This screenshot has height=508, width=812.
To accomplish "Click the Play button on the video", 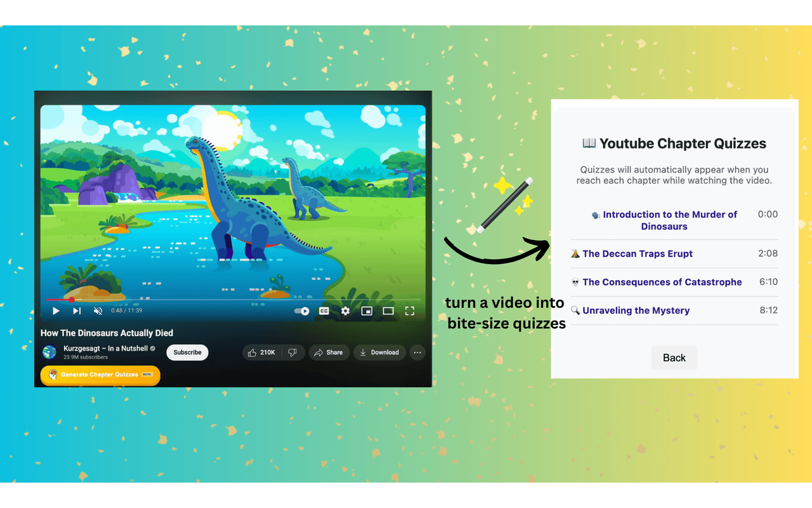I will point(56,311).
